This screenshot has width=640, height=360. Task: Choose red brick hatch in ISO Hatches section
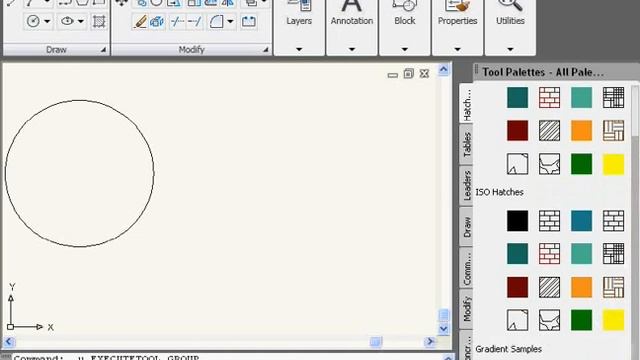click(549, 254)
